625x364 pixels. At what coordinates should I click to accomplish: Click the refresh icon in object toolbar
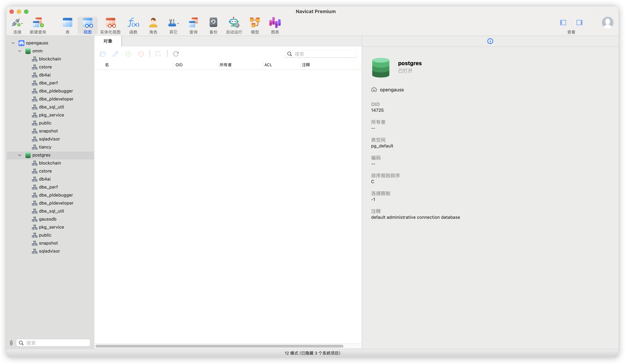[176, 54]
